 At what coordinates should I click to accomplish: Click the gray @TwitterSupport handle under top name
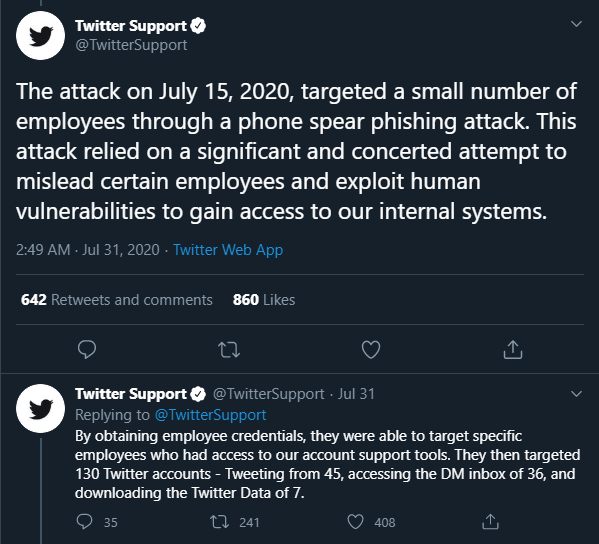[131, 45]
